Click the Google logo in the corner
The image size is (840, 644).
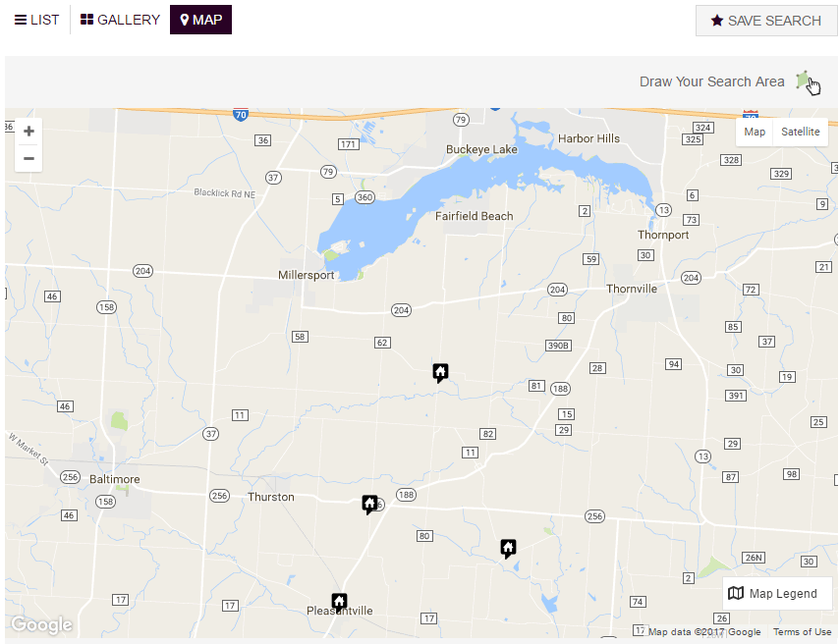tap(40, 624)
